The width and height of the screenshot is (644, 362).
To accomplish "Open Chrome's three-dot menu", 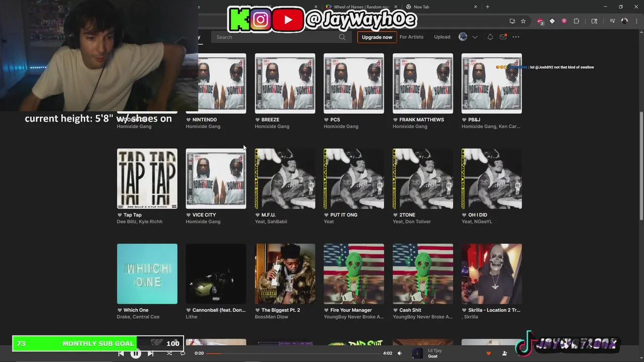I will click(x=637, y=21).
